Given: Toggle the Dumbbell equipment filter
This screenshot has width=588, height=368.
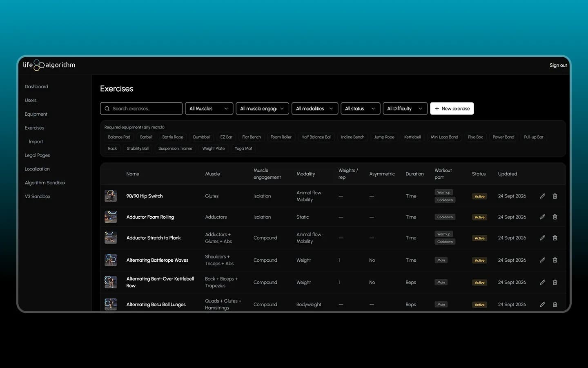Looking at the screenshot, I should (x=202, y=137).
